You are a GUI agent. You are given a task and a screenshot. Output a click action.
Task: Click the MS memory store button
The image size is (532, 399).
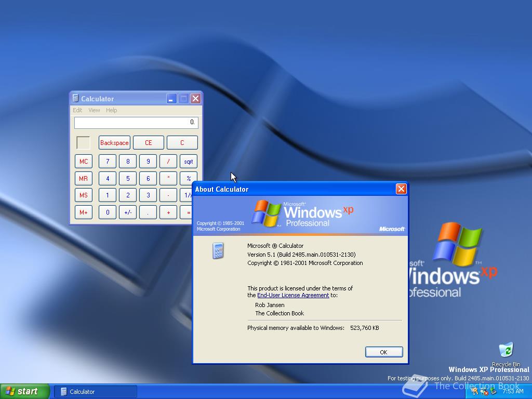(84, 195)
